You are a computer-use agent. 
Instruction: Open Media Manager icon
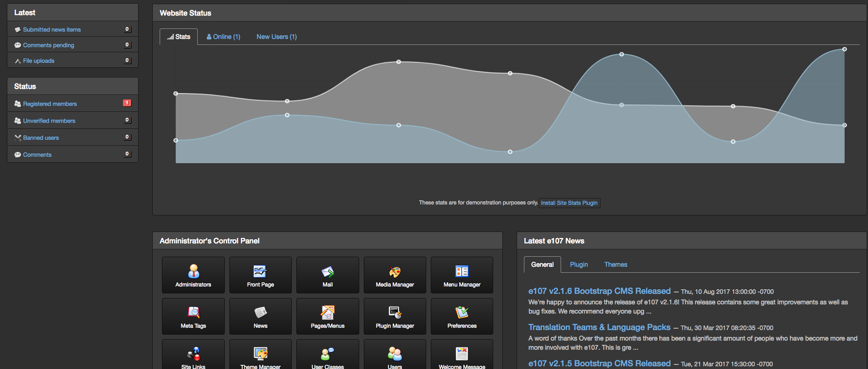click(395, 275)
